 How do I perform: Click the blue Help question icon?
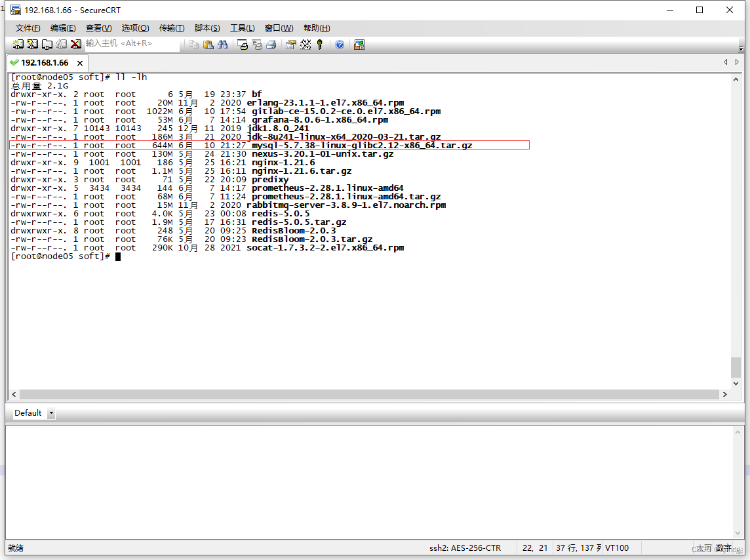click(340, 45)
